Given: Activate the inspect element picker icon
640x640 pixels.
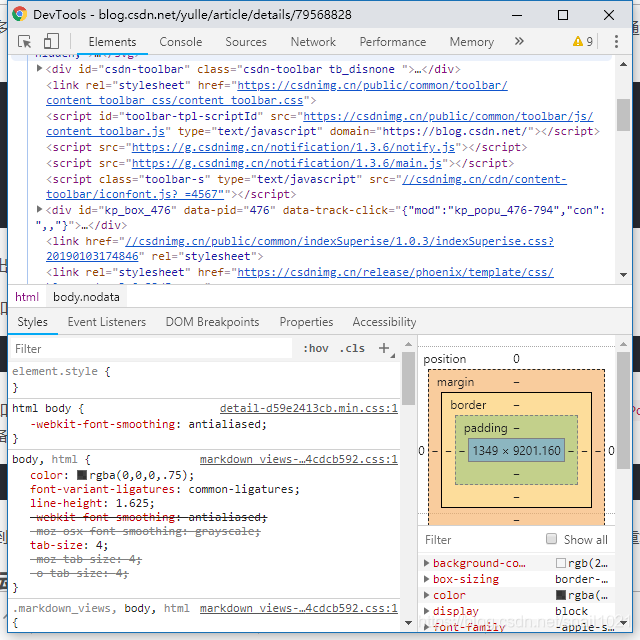Looking at the screenshot, I should [24, 42].
